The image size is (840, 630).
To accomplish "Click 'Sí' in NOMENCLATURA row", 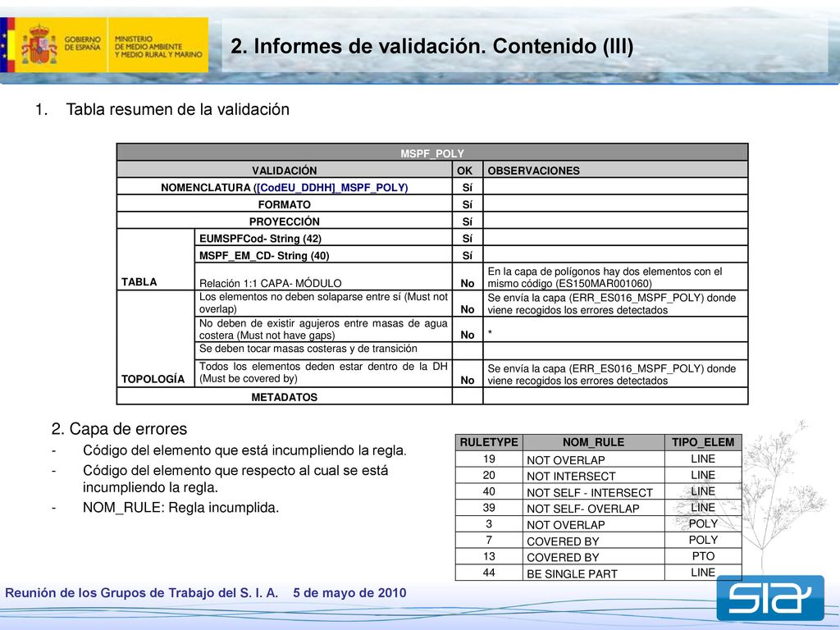I will click(x=467, y=188).
